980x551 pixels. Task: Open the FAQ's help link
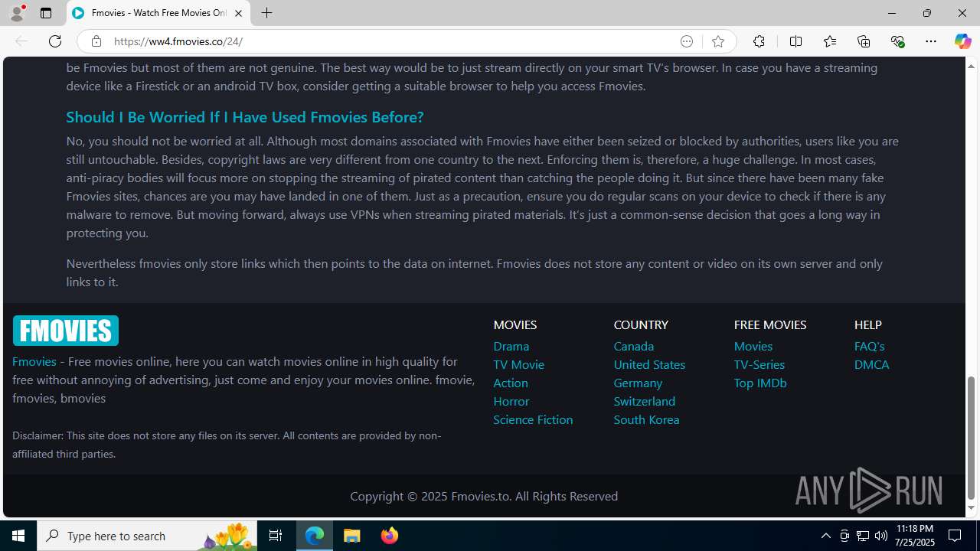tap(869, 346)
